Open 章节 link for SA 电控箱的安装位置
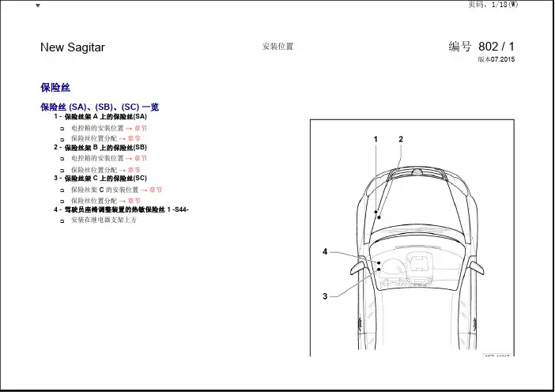The image size is (555, 392). 139,127
